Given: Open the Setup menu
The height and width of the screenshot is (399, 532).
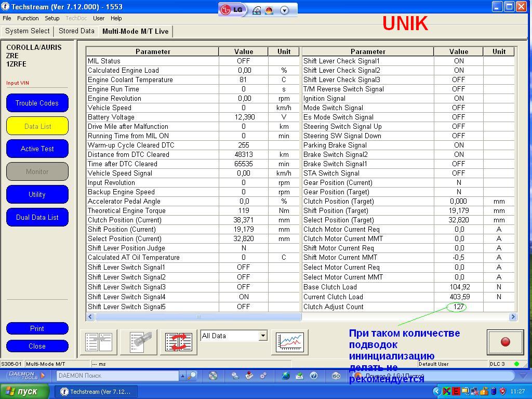Looking at the screenshot, I should [x=52, y=18].
